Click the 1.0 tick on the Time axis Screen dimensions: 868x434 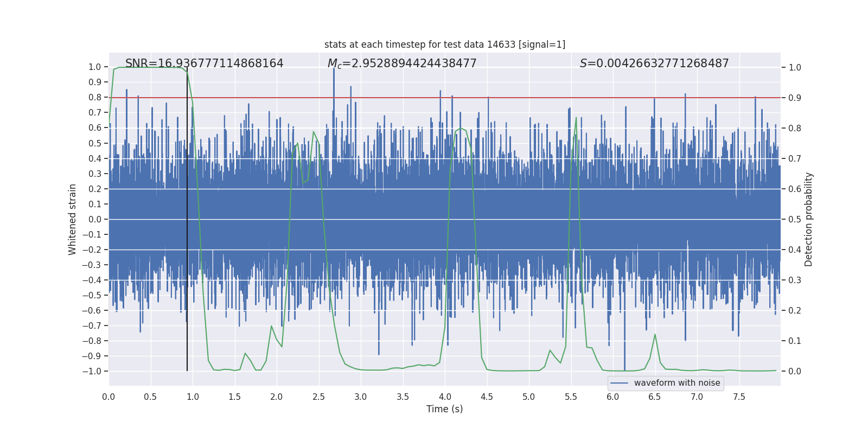pyautogui.click(x=193, y=397)
